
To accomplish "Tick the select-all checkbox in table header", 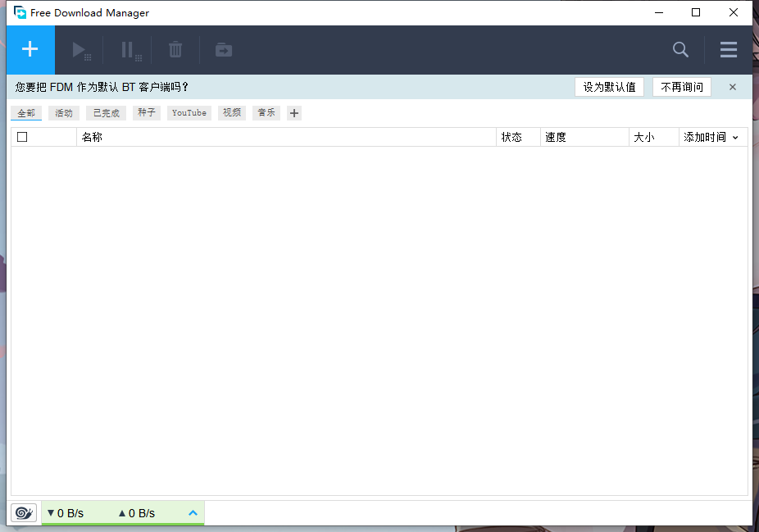I will pos(22,137).
